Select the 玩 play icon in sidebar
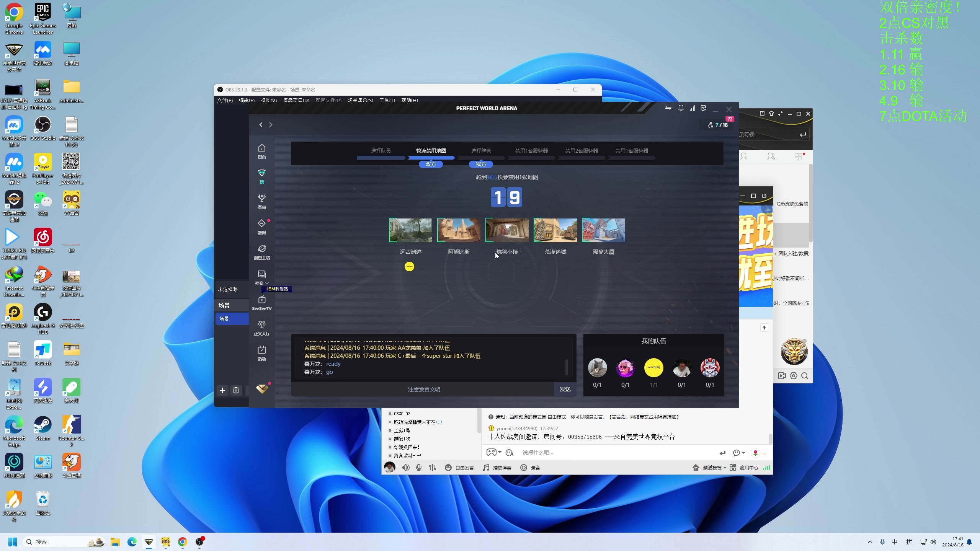The width and height of the screenshot is (980, 551). pos(262,177)
